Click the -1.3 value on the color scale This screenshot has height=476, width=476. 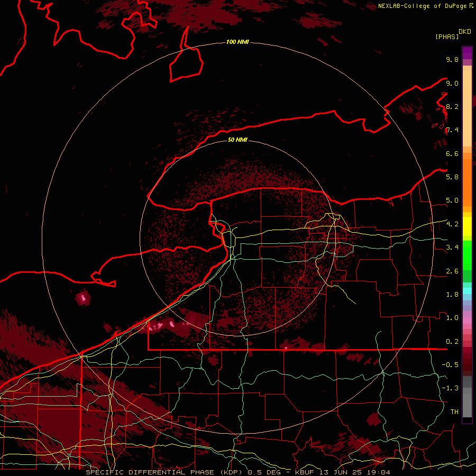click(x=450, y=388)
